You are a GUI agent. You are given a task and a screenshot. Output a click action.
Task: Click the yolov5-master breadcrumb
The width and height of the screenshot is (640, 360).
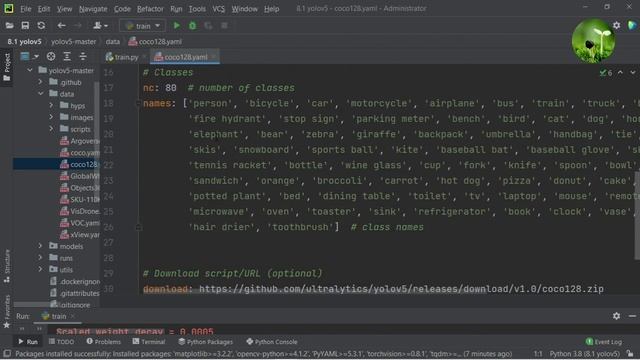pyautogui.click(x=73, y=42)
